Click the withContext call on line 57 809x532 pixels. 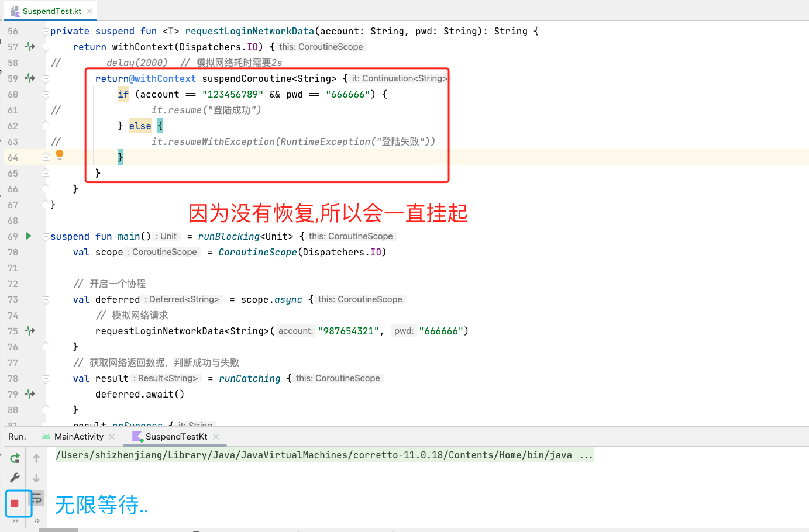point(143,47)
